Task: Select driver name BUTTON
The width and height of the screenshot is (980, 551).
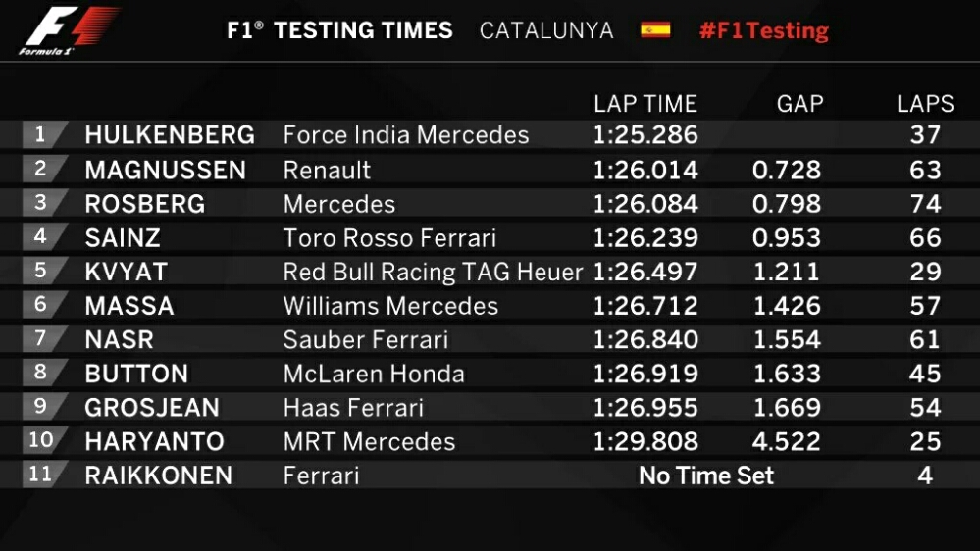Action: [136, 374]
